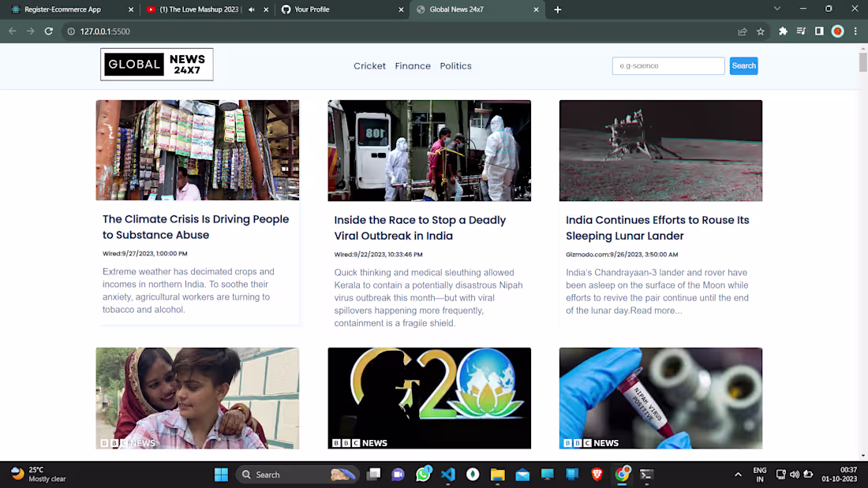Open VS Code from the taskbar

(x=447, y=474)
